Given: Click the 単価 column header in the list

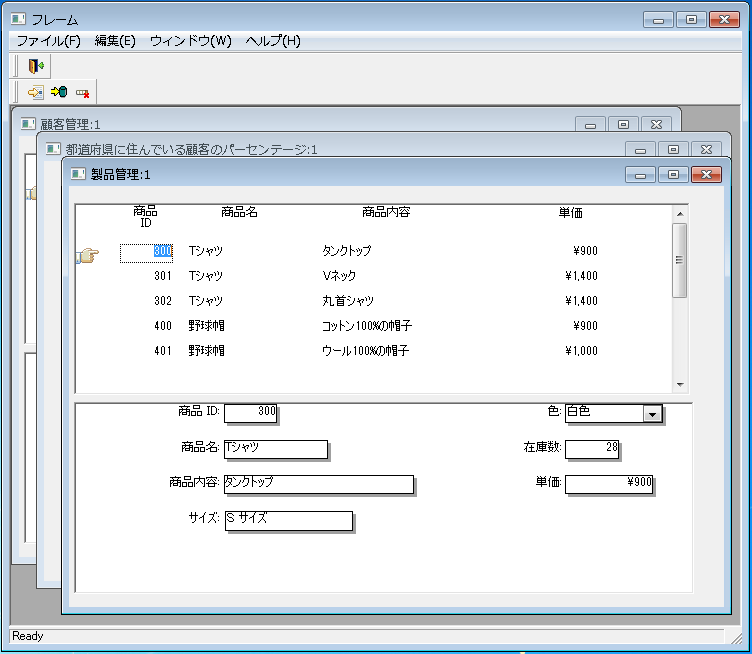Looking at the screenshot, I should coord(570,212).
